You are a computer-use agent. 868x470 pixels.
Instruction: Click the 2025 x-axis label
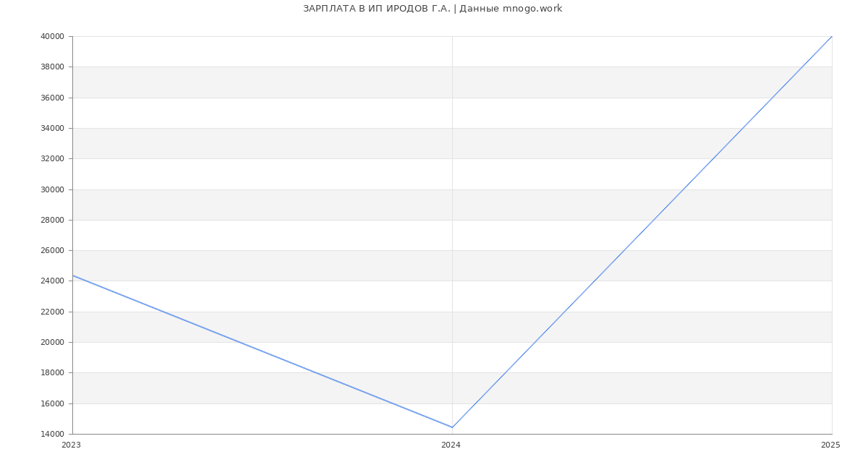830,445
